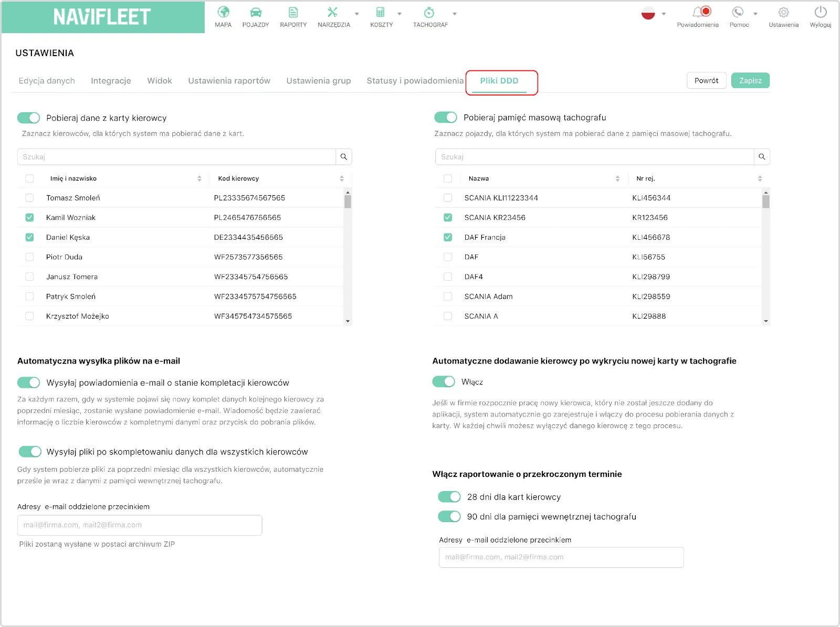Image resolution: width=840 pixels, height=627 pixels.
Task: Sort by Imię i nazwisko column
Action: point(199,178)
